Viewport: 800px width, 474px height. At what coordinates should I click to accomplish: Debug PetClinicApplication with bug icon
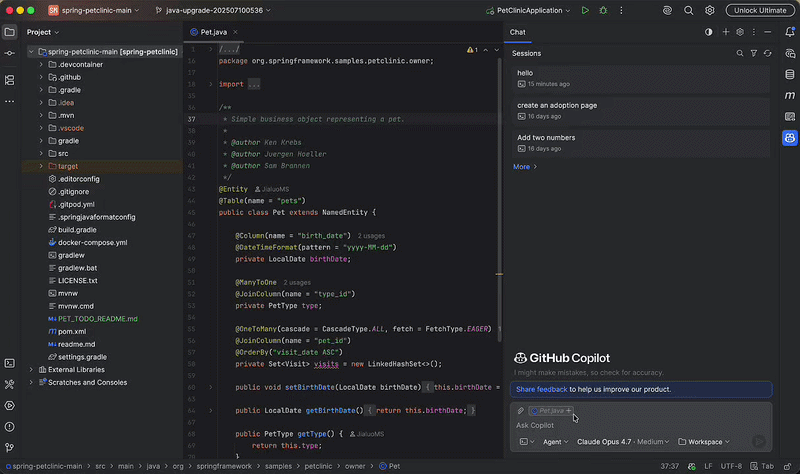[603, 10]
